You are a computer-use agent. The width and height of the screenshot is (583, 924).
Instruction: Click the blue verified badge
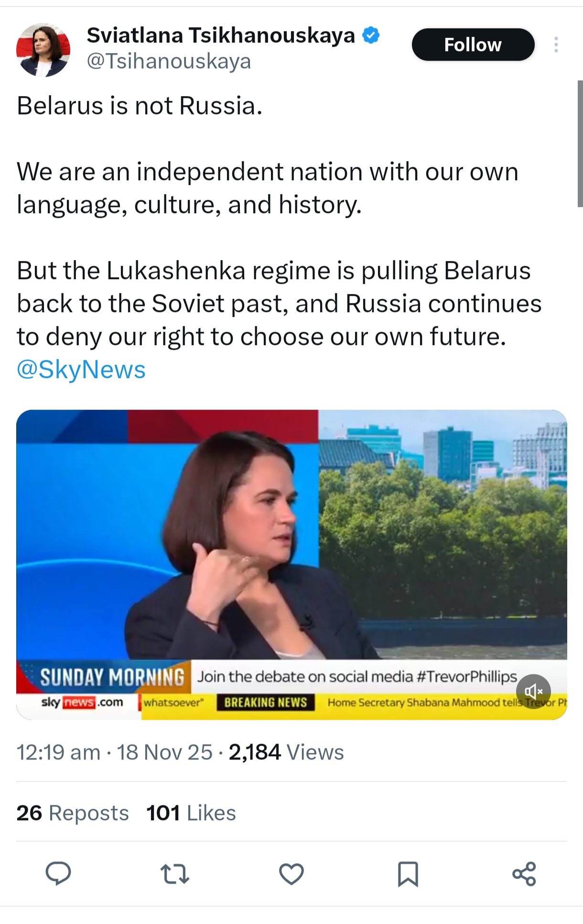click(371, 35)
